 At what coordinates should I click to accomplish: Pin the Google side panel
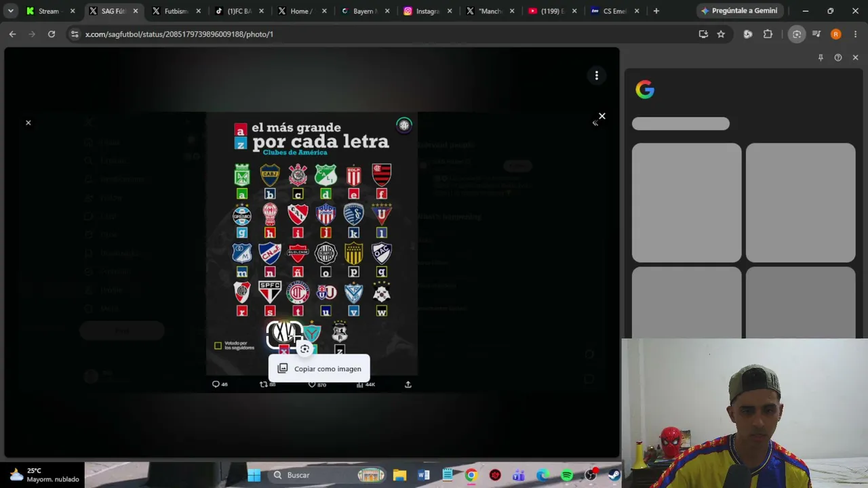(821, 58)
